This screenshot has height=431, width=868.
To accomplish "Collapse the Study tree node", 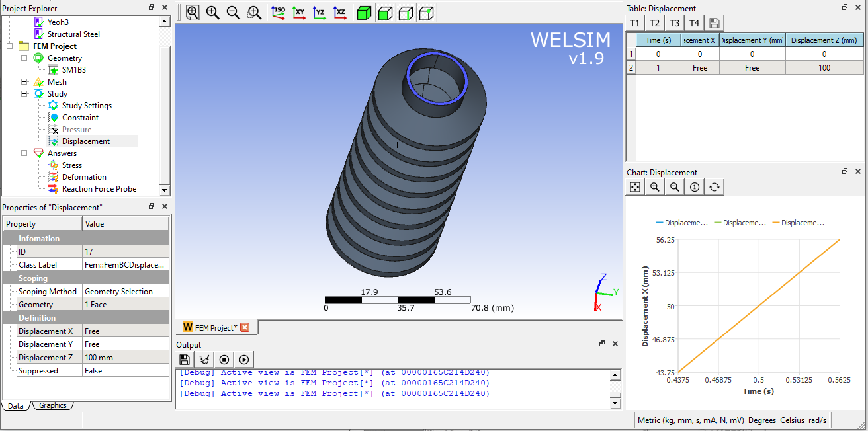I will click(x=24, y=94).
